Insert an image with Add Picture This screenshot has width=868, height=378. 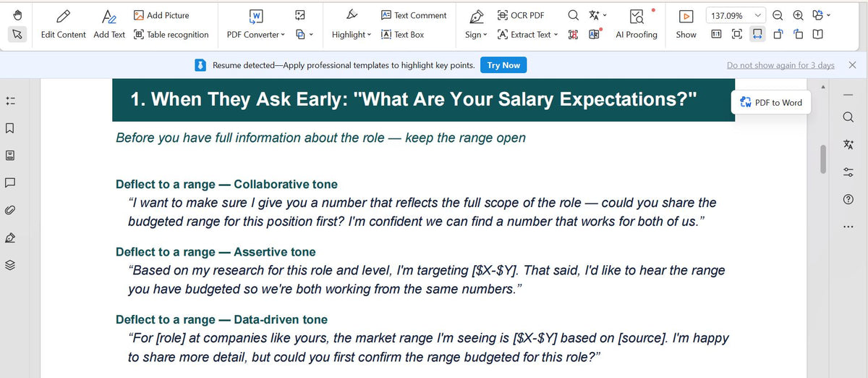(162, 15)
